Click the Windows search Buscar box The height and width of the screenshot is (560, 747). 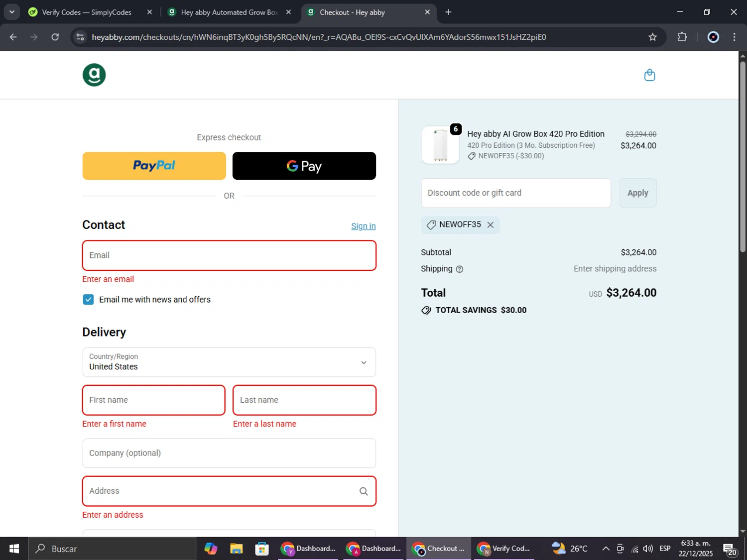point(112,549)
